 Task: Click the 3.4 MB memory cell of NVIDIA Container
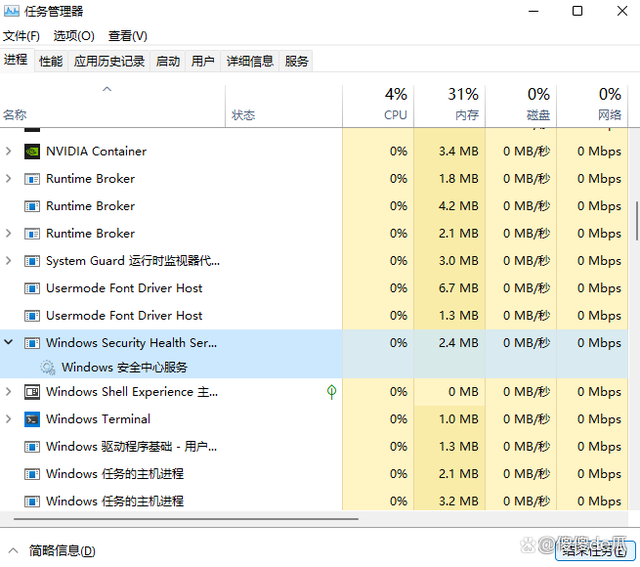pos(449,151)
